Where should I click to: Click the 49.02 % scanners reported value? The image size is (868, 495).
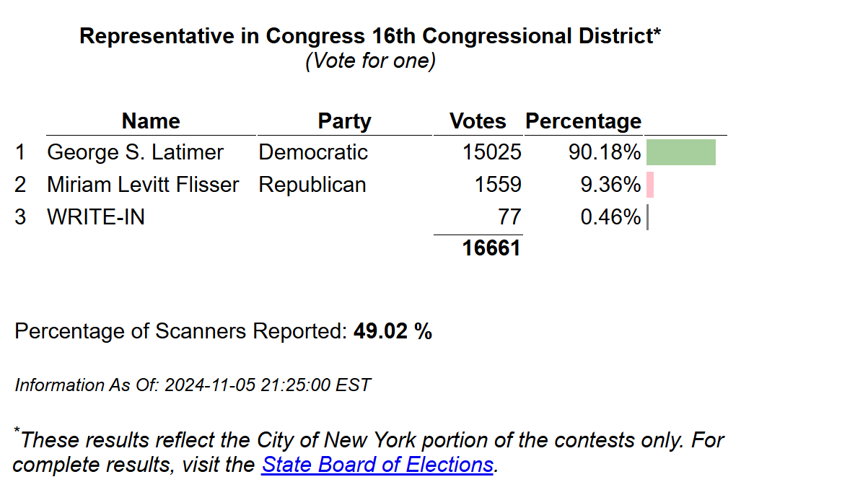tap(393, 331)
